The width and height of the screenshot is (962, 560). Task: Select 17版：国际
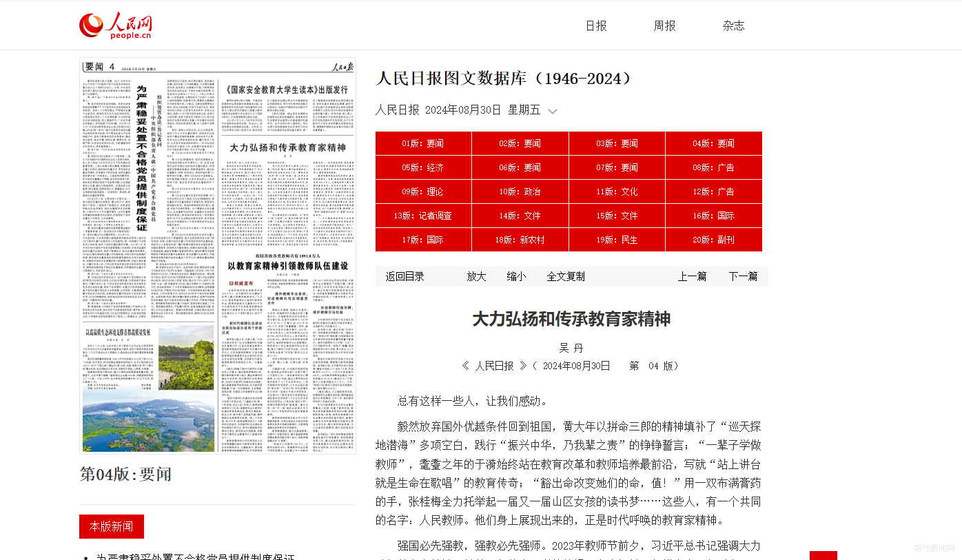click(x=423, y=240)
